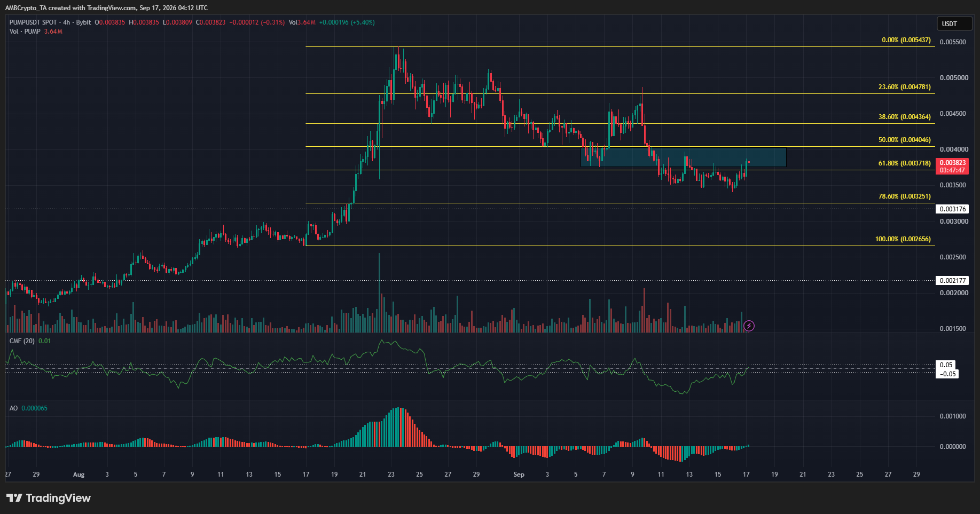Open the USDT currency selector
The image size is (980, 514).
955,23
